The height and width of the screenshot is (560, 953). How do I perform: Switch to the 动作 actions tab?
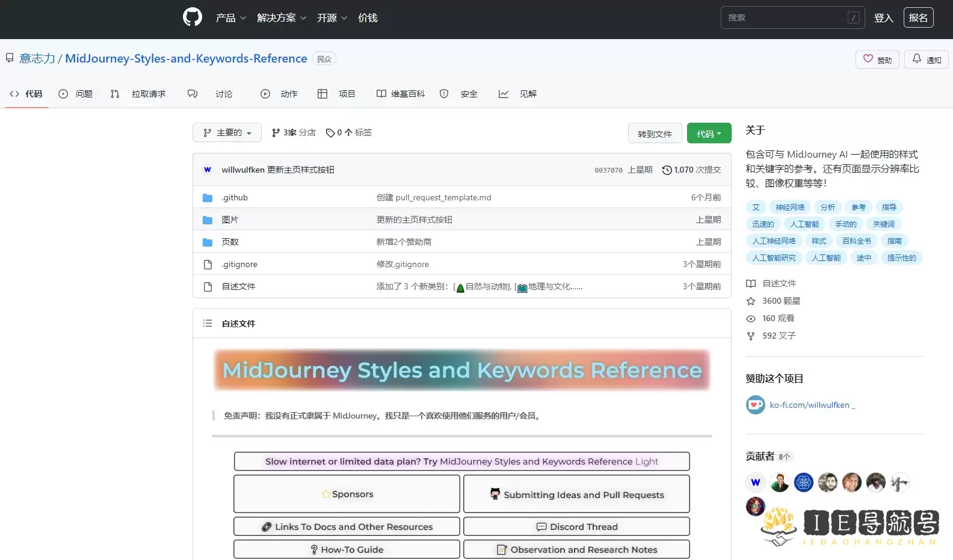[279, 94]
